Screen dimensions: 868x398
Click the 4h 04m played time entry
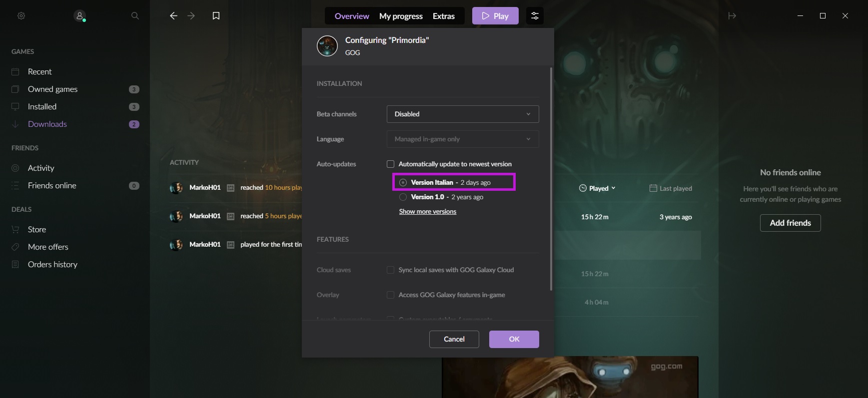coord(597,302)
